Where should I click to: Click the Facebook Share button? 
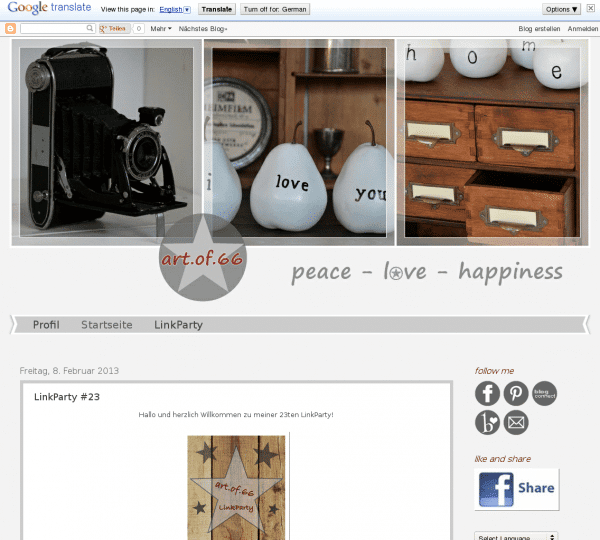point(516,489)
